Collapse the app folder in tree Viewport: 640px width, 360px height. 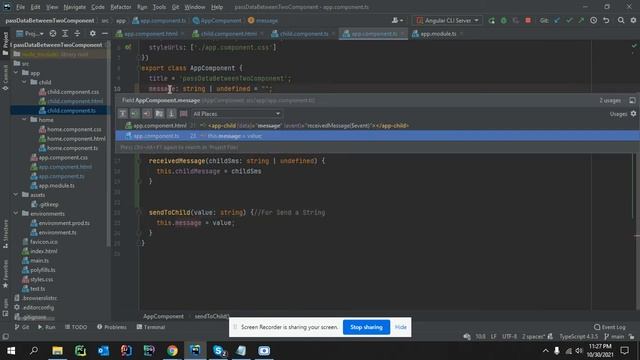16,73
